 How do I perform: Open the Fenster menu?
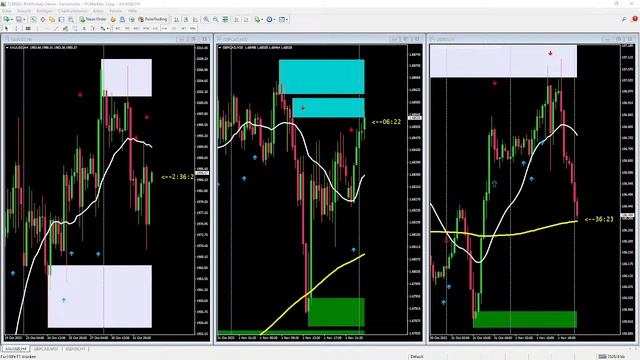[116, 11]
